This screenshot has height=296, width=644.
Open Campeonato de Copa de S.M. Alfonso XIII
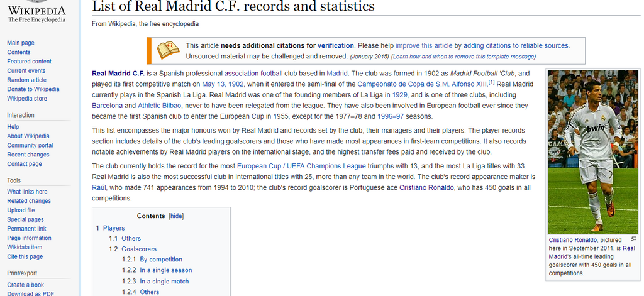coord(422,84)
